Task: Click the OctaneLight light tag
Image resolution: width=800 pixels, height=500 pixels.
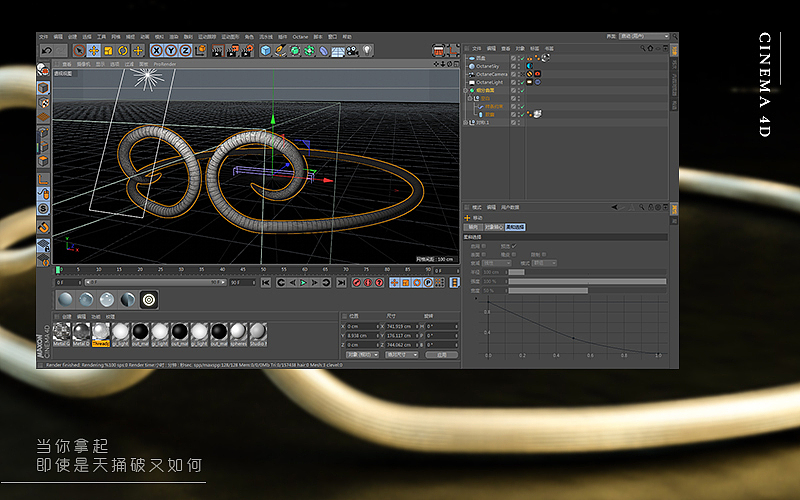Action: (x=530, y=82)
